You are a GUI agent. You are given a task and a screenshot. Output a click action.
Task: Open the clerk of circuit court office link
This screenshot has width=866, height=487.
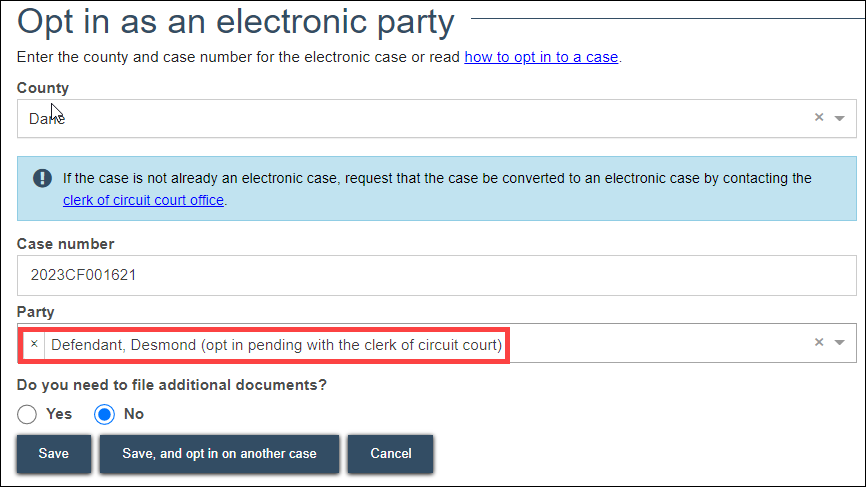(143, 200)
